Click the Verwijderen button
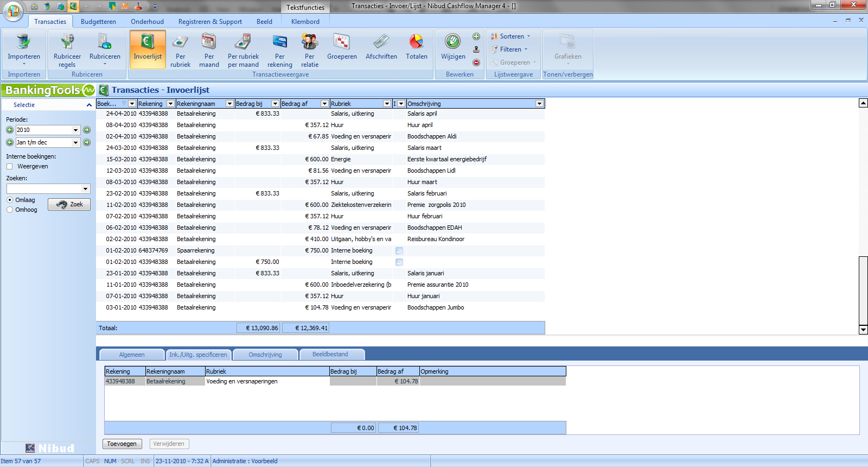The height and width of the screenshot is (467, 868). [x=169, y=444]
